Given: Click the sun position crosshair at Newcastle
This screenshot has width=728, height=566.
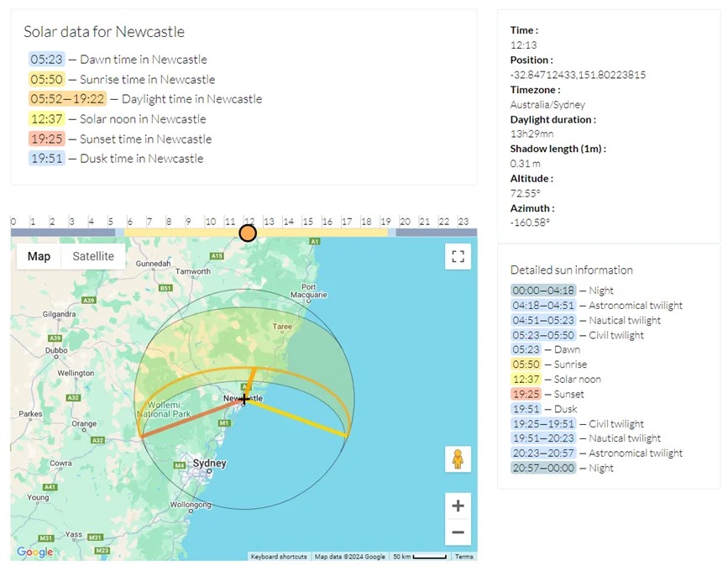Looking at the screenshot, I should pyautogui.click(x=244, y=400).
